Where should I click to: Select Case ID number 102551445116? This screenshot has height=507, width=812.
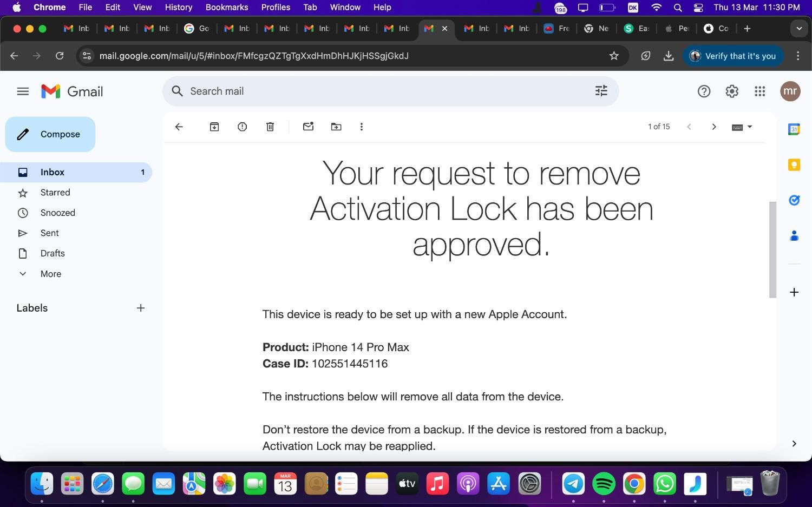(x=350, y=364)
